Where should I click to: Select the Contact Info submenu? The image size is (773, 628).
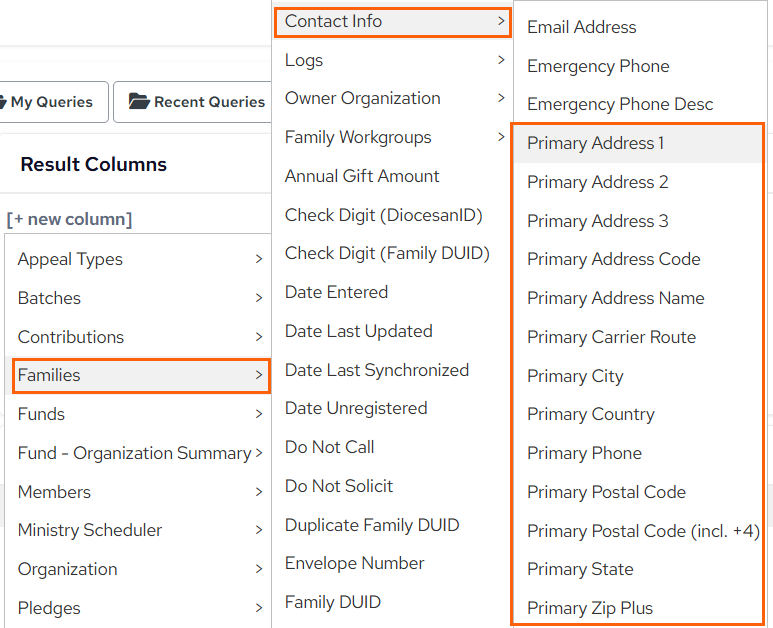click(392, 22)
